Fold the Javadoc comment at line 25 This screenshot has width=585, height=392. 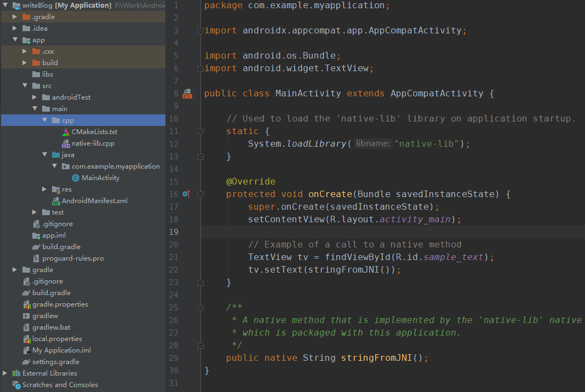click(x=200, y=308)
